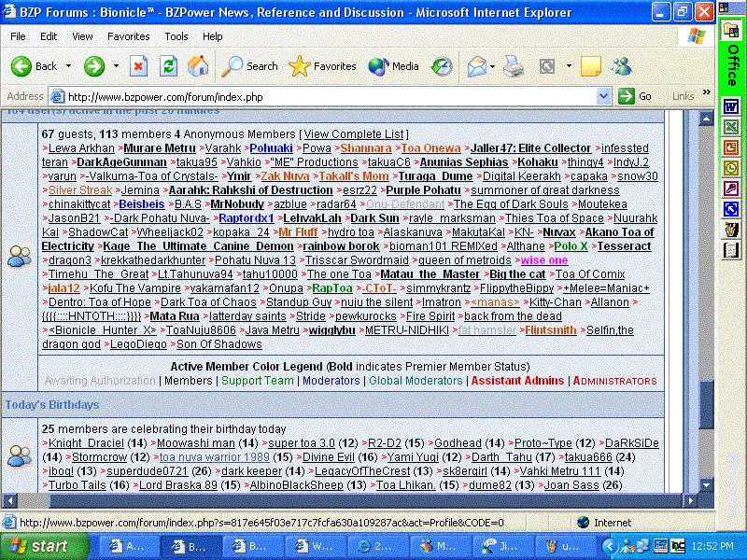Expand the address bar URL dropdown
This screenshot has height=560, width=747.
click(x=604, y=96)
